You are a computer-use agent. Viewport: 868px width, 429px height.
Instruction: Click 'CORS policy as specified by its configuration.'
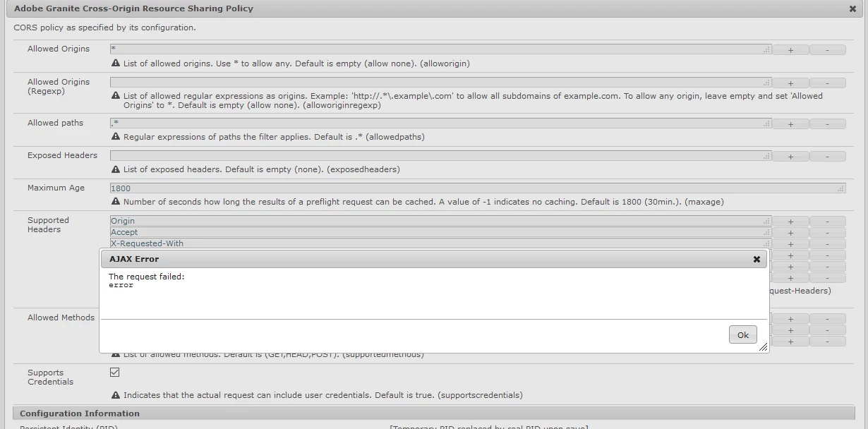[105, 28]
